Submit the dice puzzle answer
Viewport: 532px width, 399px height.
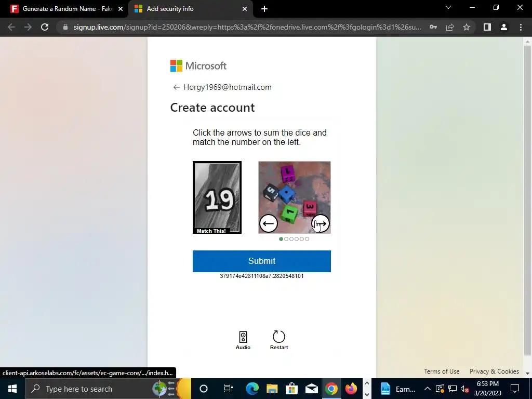click(262, 261)
